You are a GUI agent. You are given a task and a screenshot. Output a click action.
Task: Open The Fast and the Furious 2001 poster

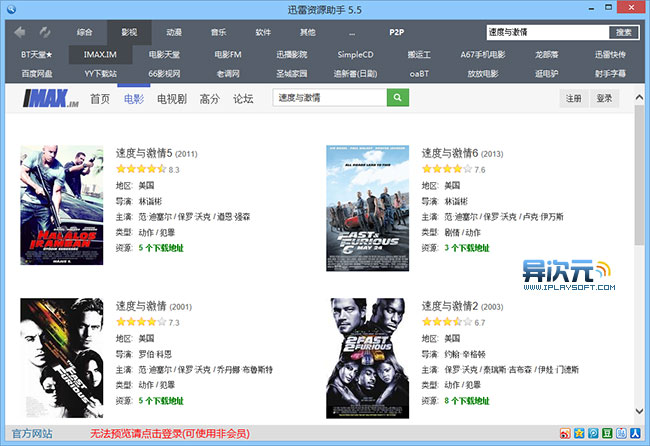tap(62, 358)
